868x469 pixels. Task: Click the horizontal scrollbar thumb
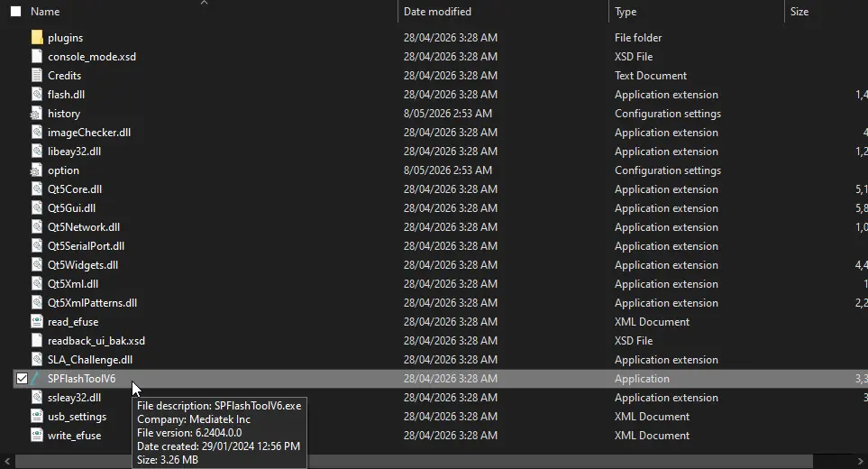pyautogui.click(x=414, y=461)
